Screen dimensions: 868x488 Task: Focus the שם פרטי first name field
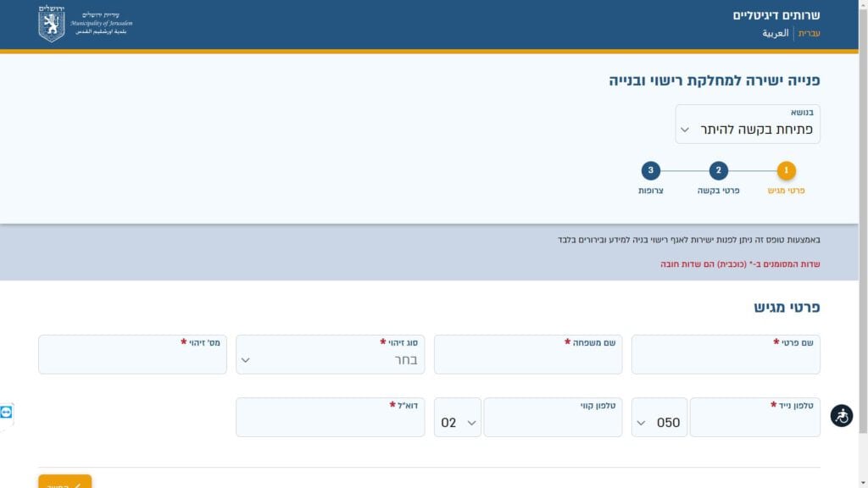coord(726,354)
